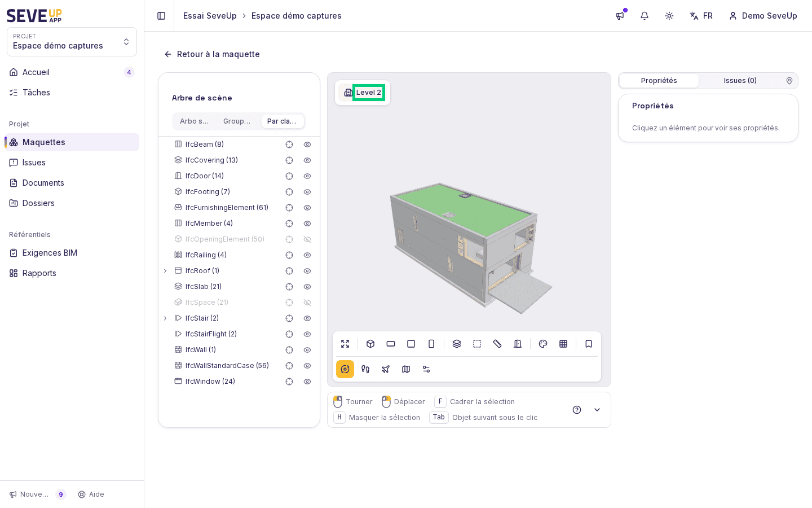812x508 pixels.
Task: Select the orbit navigation mode
Action: [345, 369]
